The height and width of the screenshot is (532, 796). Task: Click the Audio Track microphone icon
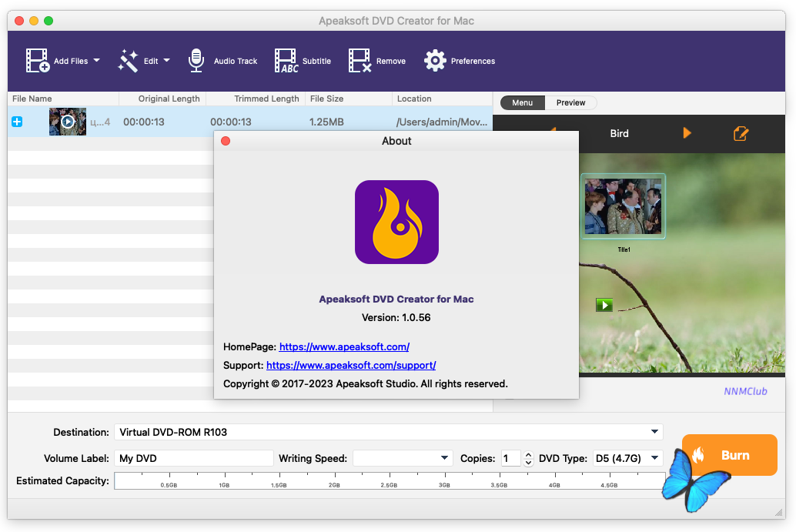196,61
